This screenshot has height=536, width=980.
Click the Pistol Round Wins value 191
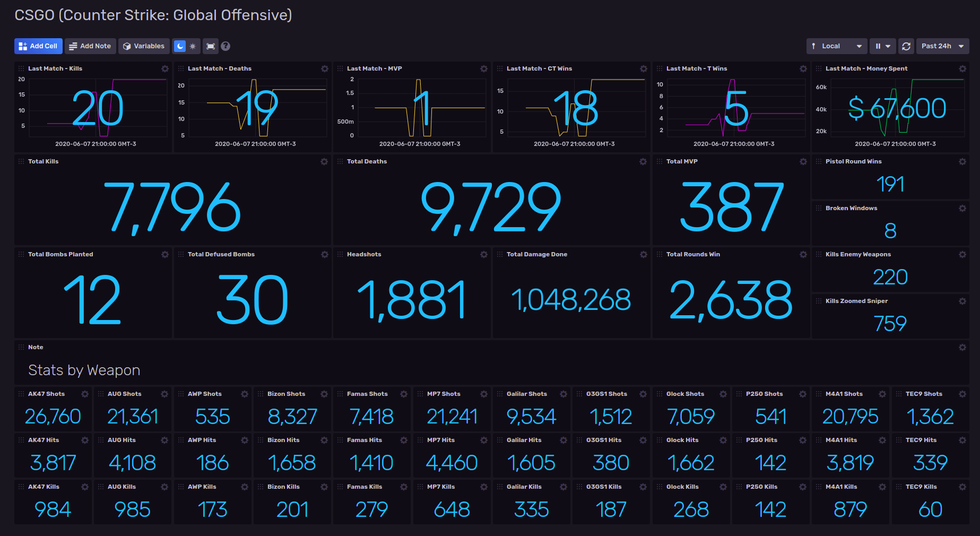[x=890, y=184]
